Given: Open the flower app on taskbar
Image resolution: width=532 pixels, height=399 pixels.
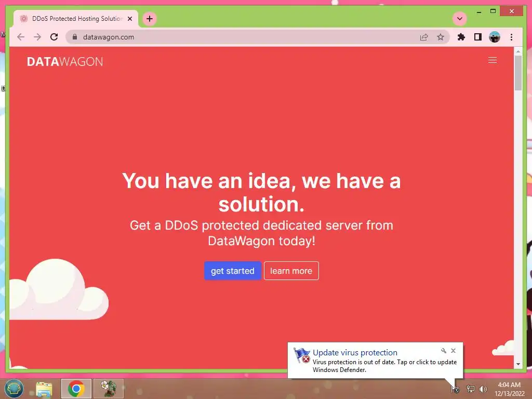Looking at the screenshot, I should click(x=109, y=389).
